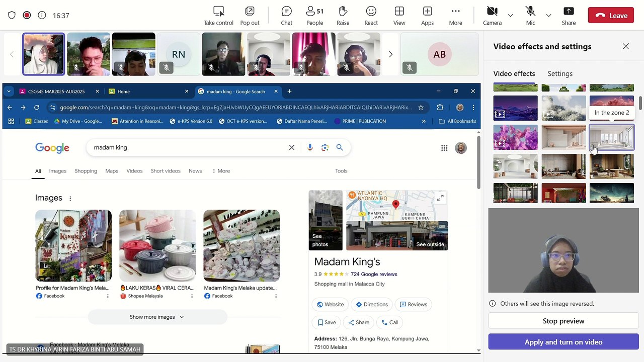Show next participants in the video strip
This screenshot has width=644, height=362.
click(390, 54)
